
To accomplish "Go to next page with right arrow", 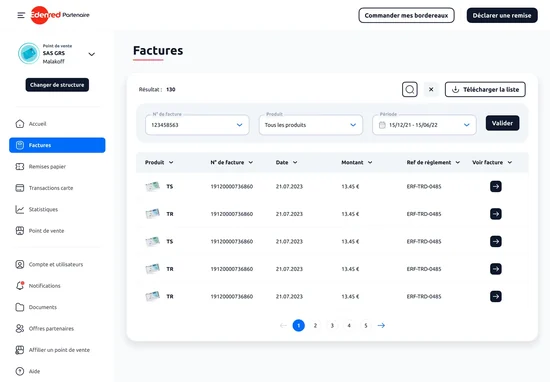I will (x=381, y=326).
